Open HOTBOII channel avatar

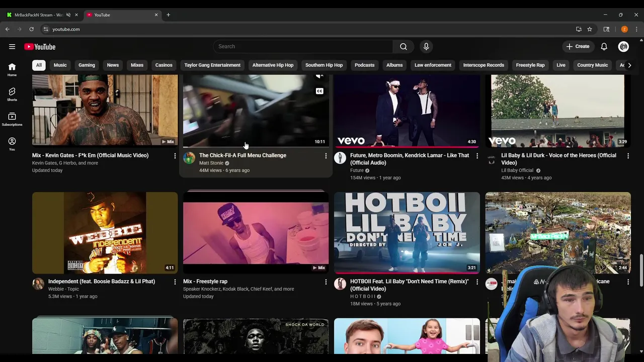340,284
